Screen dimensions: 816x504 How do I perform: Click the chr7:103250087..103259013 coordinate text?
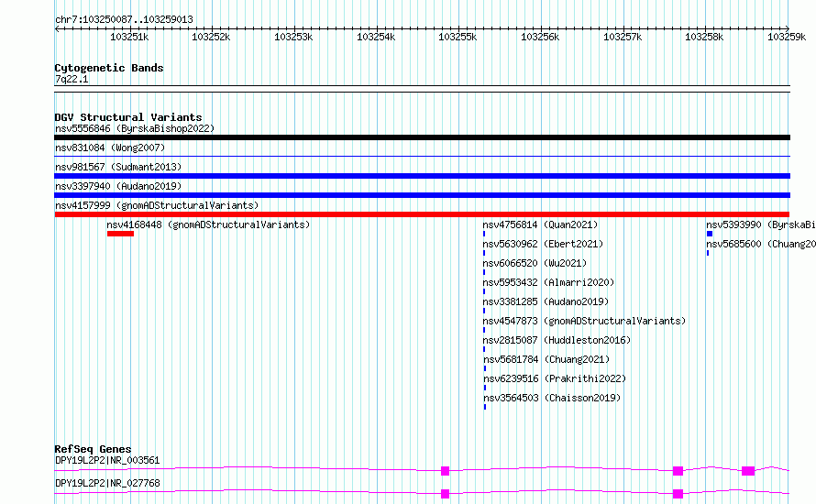(x=124, y=19)
